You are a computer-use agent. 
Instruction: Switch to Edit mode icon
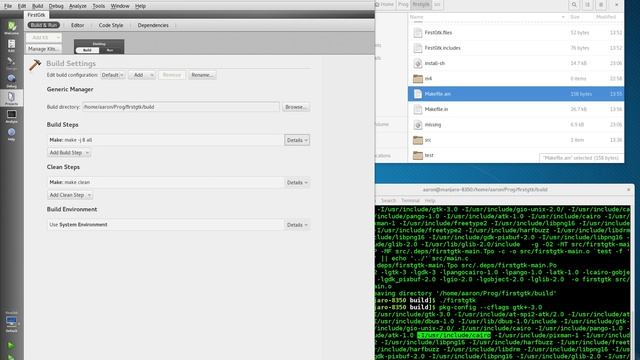(x=11, y=45)
